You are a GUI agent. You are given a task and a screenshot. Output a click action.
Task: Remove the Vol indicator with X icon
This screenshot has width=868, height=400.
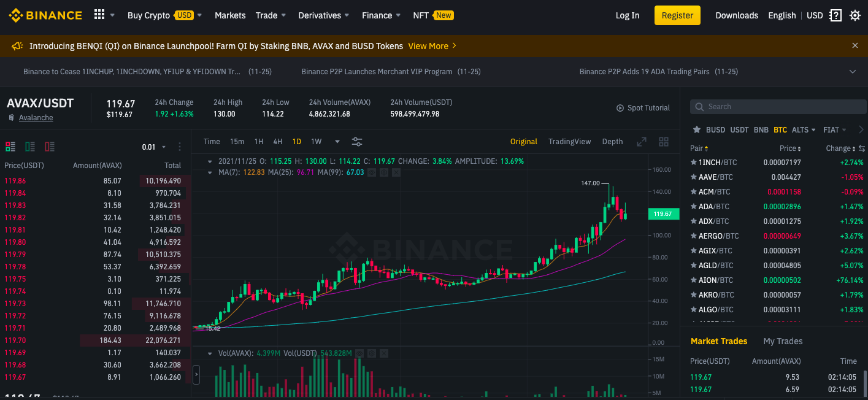click(x=384, y=353)
